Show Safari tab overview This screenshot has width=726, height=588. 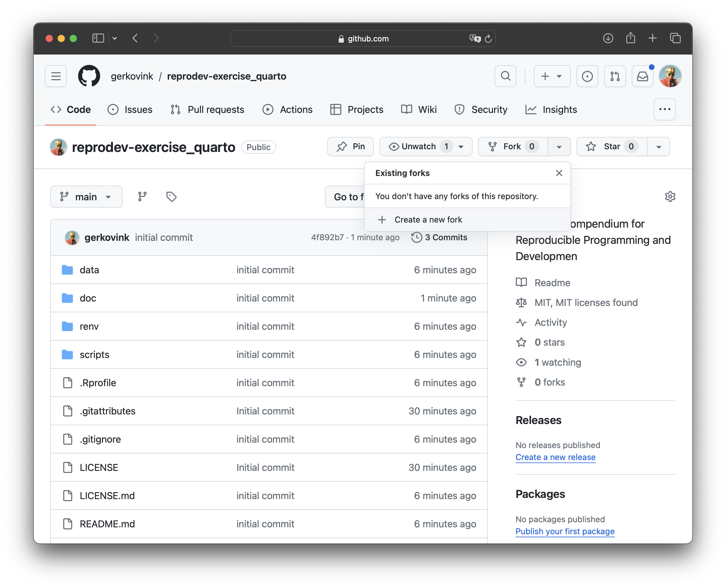(x=675, y=38)
